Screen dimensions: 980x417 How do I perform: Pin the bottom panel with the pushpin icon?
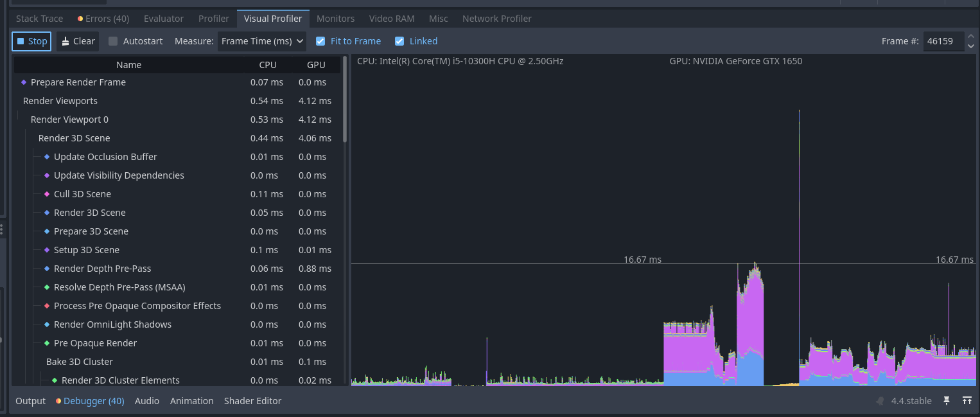947,401
